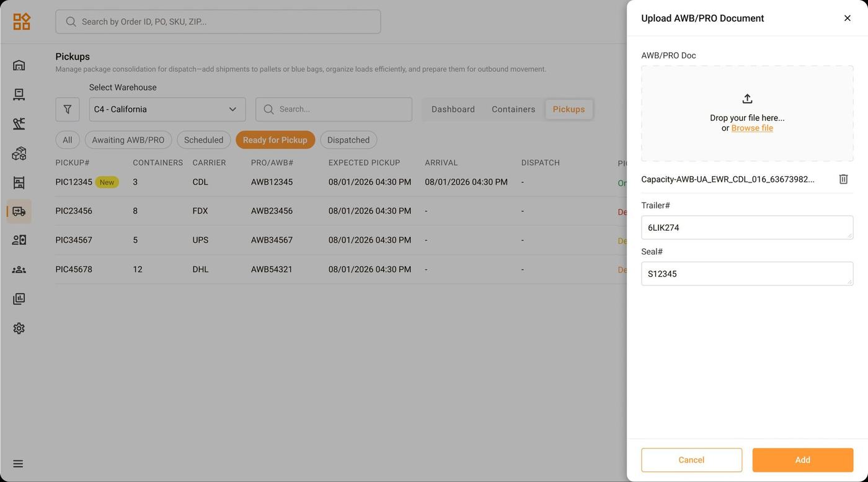The width and height of the screenshot is (868, 482).
Task: Open the user card sidebar icon
Action: point(19,240)
